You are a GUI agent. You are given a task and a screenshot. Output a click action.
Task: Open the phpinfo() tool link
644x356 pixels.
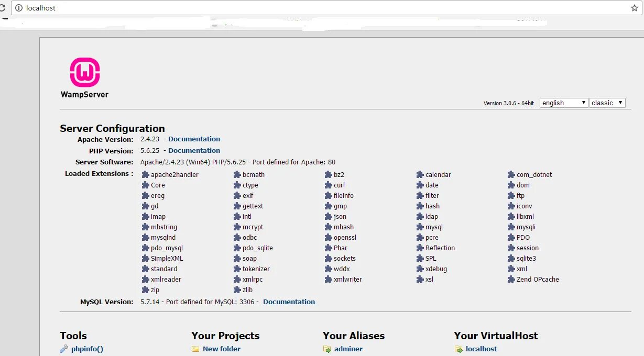[x=88, y=349]
